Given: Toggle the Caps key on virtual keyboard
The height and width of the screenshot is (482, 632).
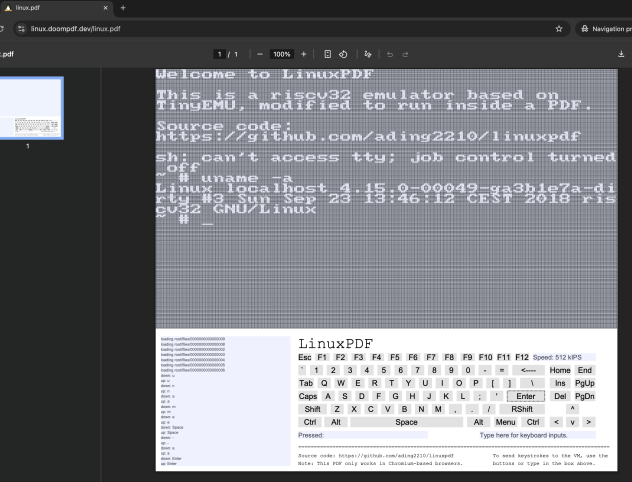Looking at the screenshot, I should click(x=308, y=396).
